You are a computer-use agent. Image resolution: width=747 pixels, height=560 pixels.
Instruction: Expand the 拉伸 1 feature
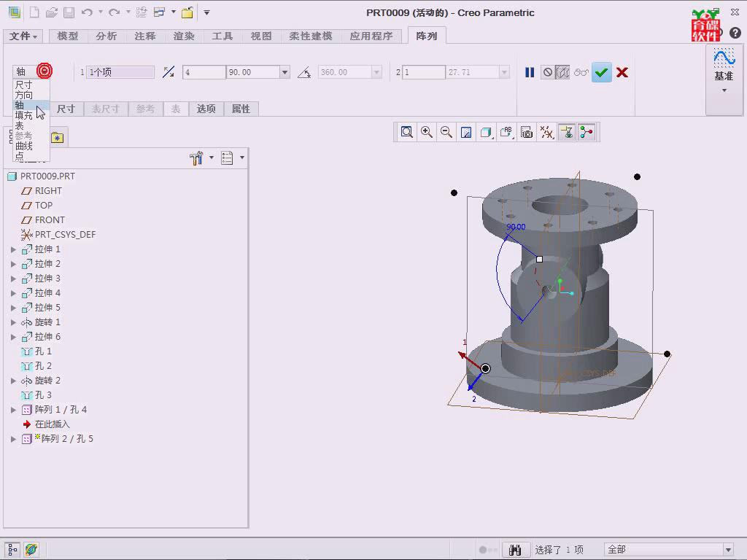[x=13, y=249]
